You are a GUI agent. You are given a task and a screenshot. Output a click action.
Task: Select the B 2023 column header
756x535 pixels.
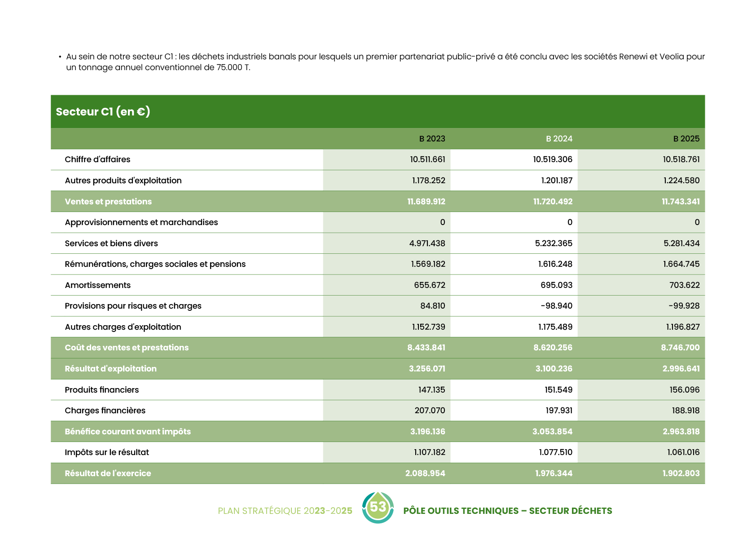432,139
